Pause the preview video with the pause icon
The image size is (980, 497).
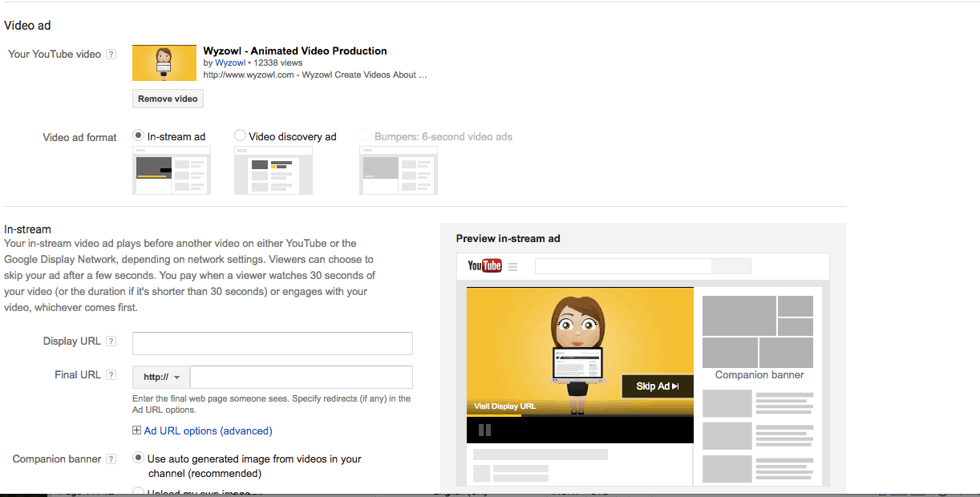(484, 430)
